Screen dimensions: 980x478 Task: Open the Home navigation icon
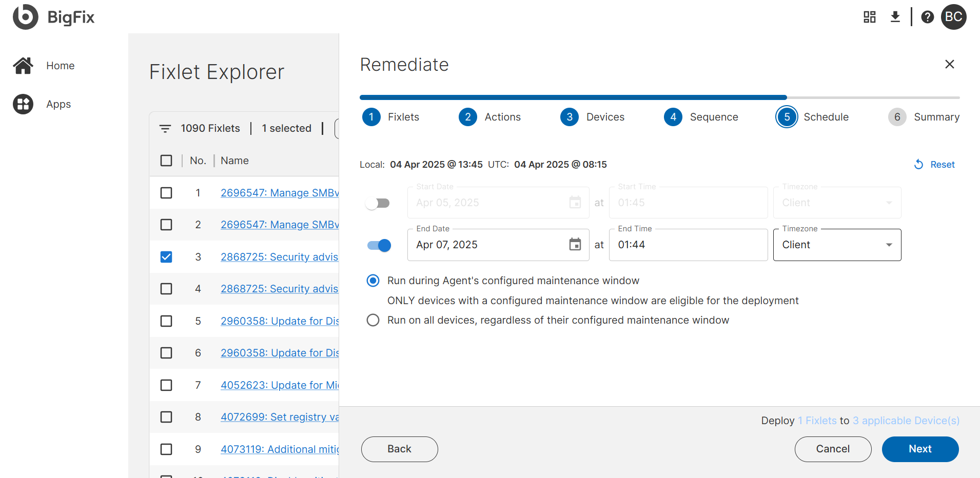(23, 66)
